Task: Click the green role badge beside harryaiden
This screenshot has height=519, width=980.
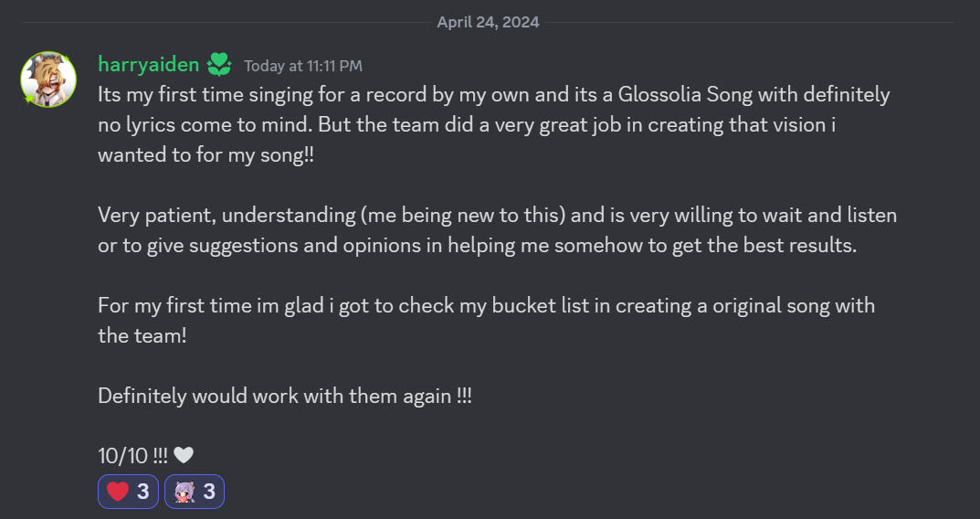Action: 219,64
